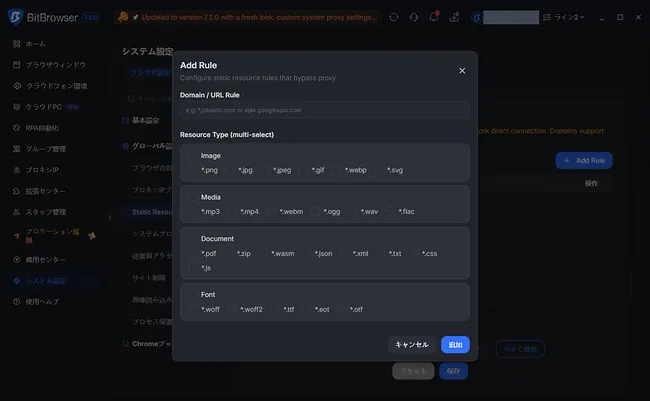Click the リセット button below dialog
The image size is (650, 401).
pos(413,371)
